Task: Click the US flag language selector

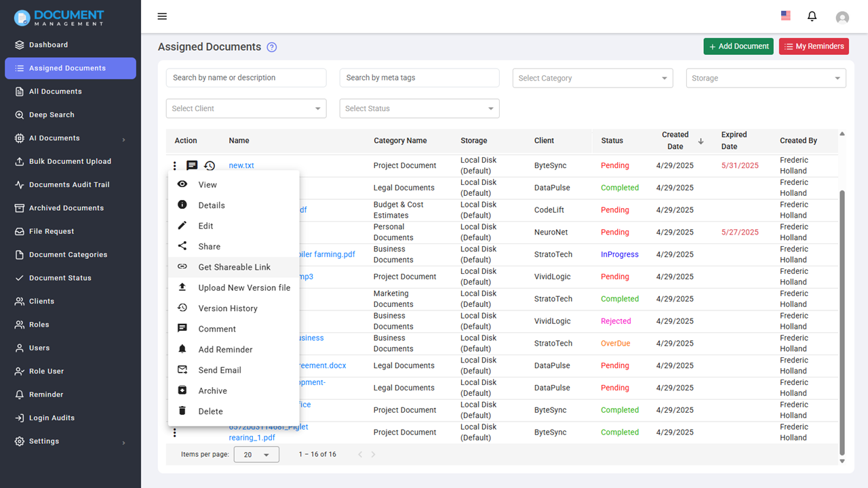Action: click(785, 15)
